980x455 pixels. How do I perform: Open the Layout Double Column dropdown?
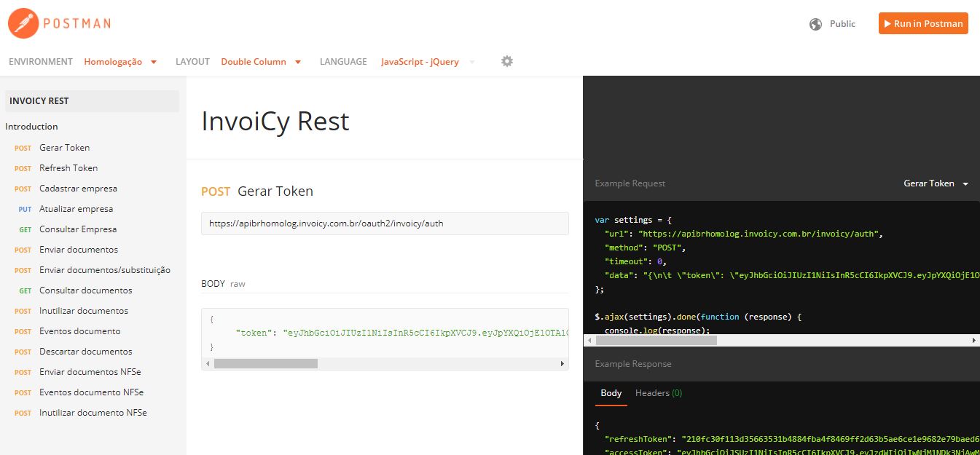[261, 62]
